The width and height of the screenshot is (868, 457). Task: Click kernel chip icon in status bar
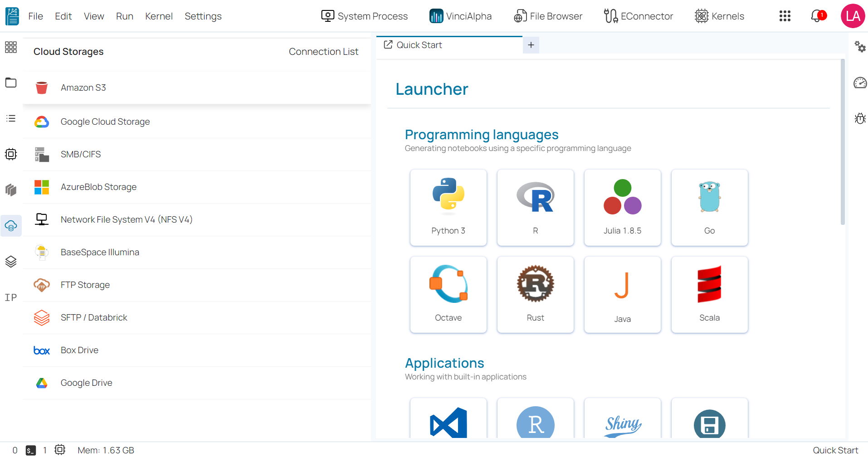coord(60,450)
